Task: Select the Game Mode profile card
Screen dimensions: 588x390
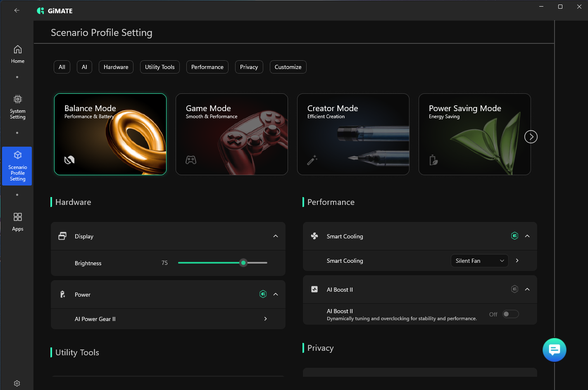Action: (231, 134)
